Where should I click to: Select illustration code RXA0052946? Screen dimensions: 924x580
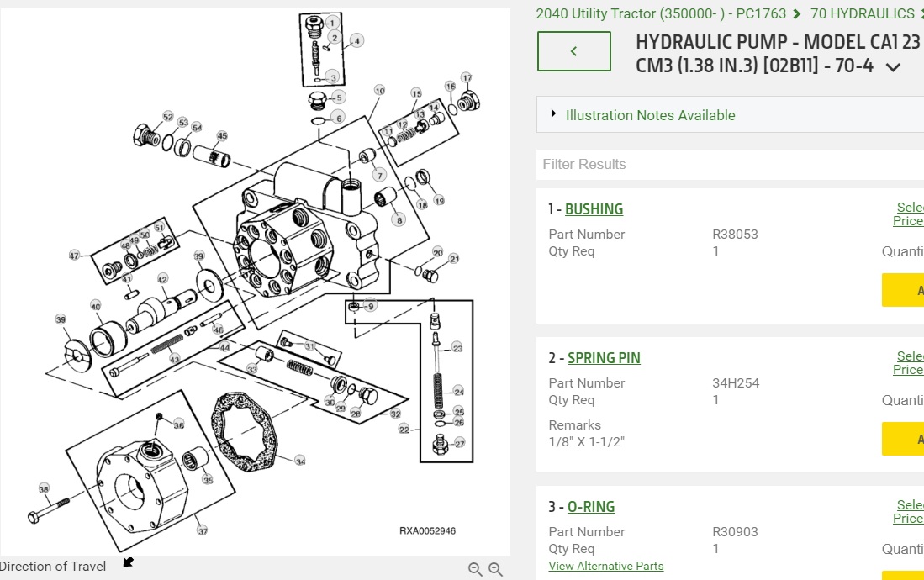coord(427,530)
